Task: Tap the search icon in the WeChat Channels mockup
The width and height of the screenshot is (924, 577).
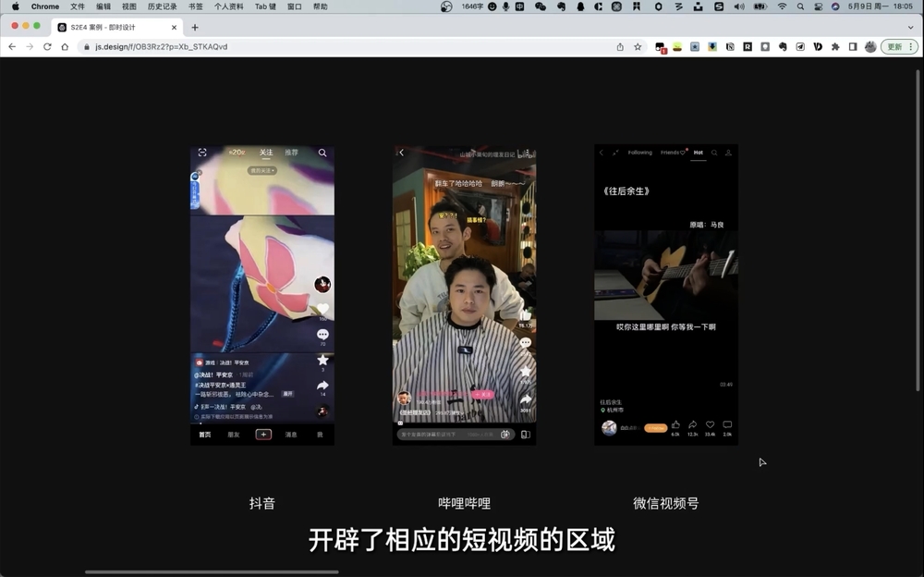Action: [x=714, y=153]
